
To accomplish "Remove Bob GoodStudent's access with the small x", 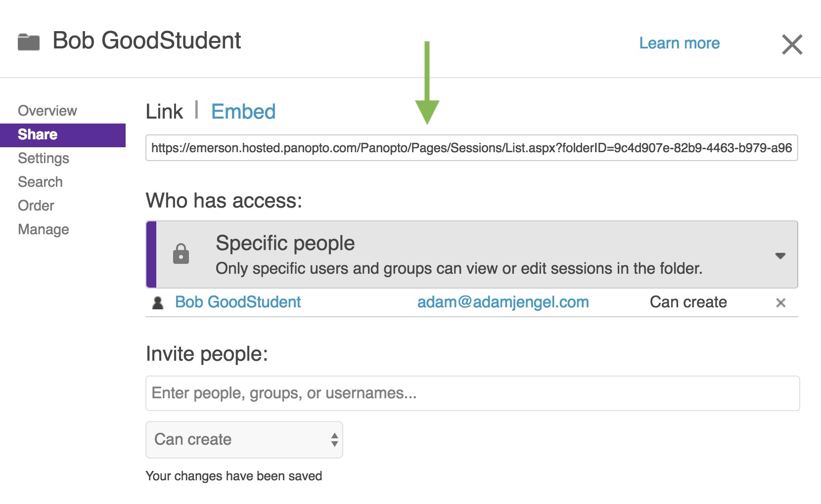I will point(780,303).
